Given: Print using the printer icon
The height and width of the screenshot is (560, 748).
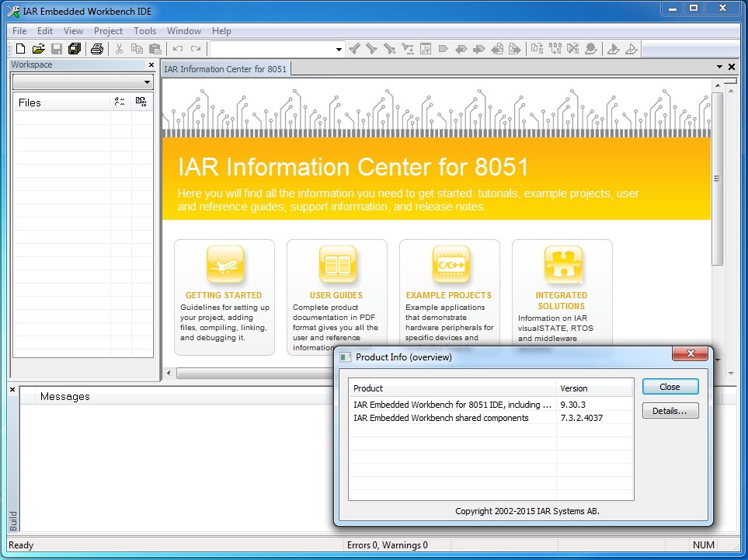Looking at the screenshot, I should 97,49.
